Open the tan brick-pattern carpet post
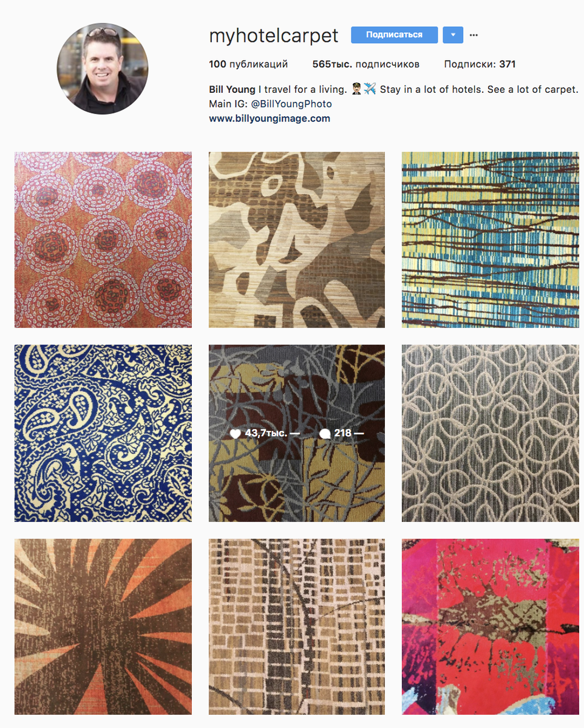The width and height of the screenshot is (584, 728). tap(297, 627)
